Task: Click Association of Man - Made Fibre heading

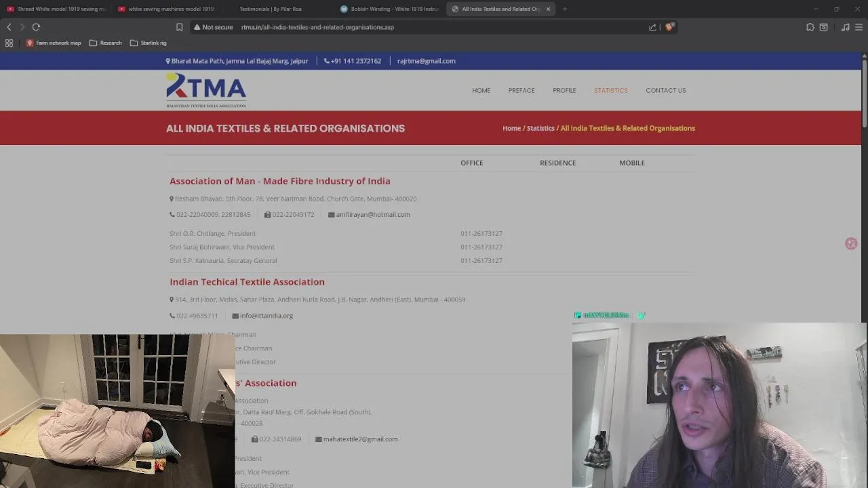Action: click(280, 181)
